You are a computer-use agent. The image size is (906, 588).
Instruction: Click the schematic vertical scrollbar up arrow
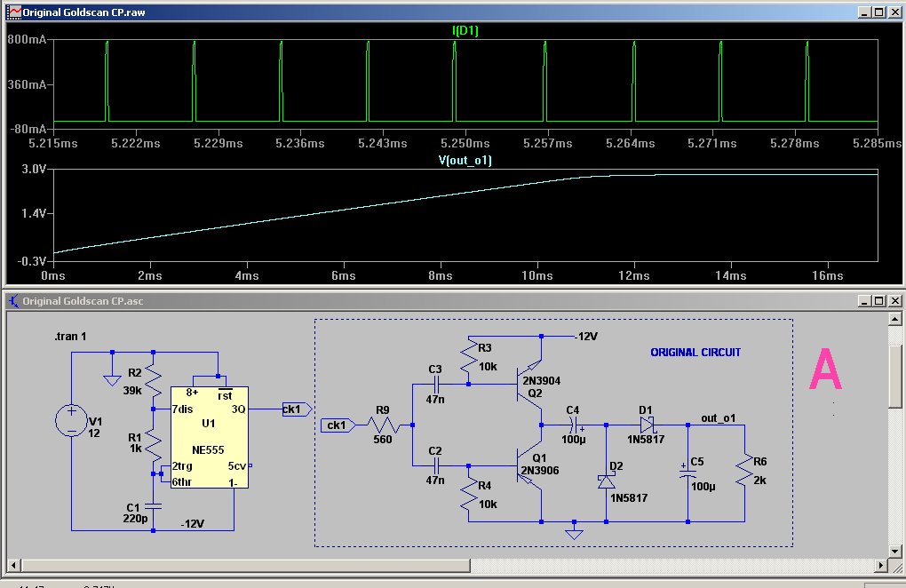click(x=896, y=318)
